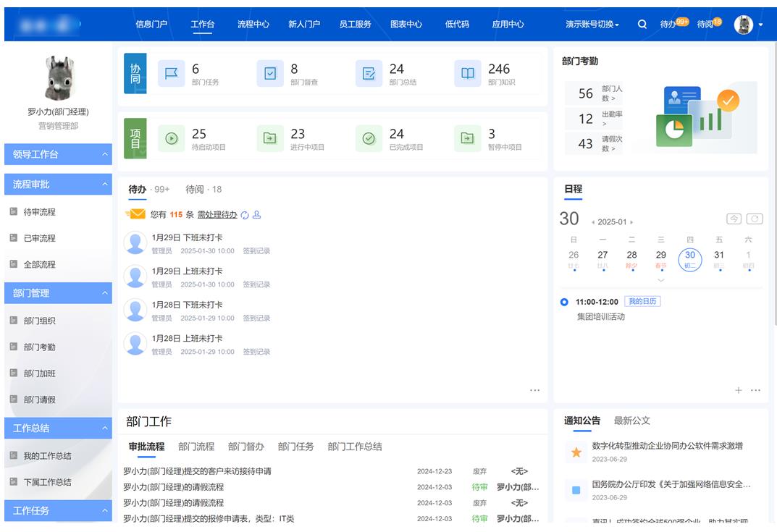Collapse the 领导工作台 sidebar section
Screen dimensions: 777x532
click(104, 155)
